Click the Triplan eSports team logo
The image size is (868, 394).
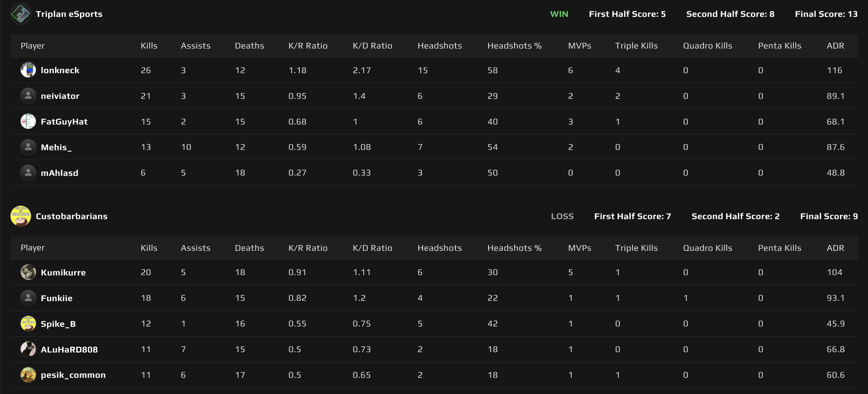(20, 14)
